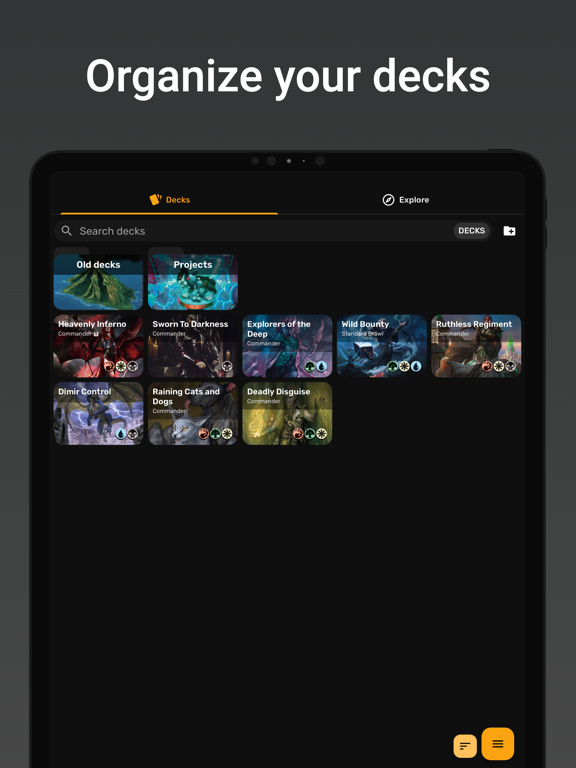The width and height of the screenshot is (576, 768).
Task: Click blue mana icon on Wild Bounty
Action: point(416,366)
